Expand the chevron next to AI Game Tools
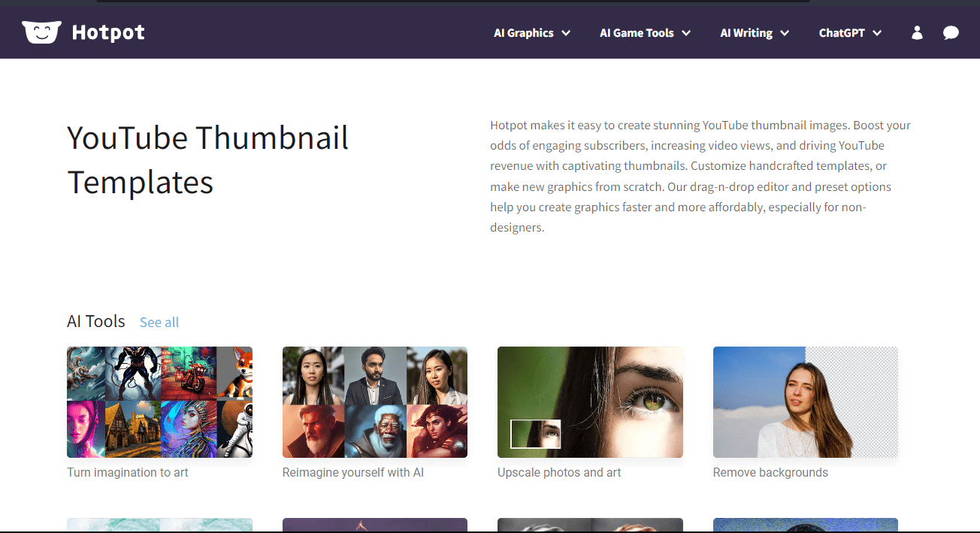The height and width of the screenshot is (533, 980). (x=686, y=33)
